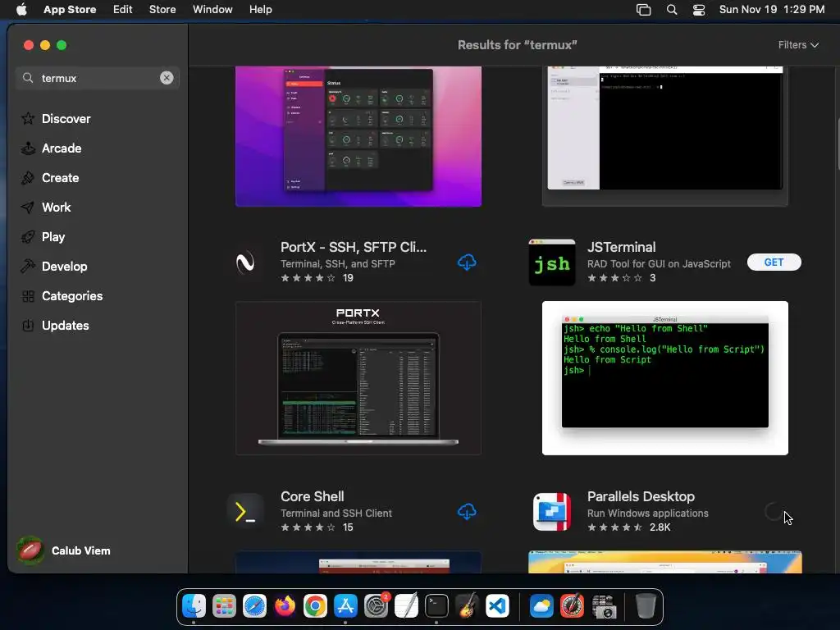
Task: View the black terminal window screenshot
Action: click(664, 136)
